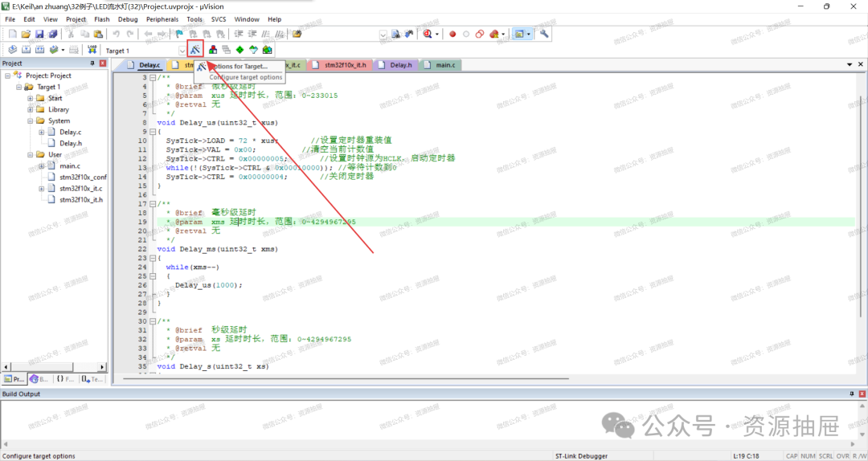Open the editor tab list dropdown arrow
This screenshot has height=461, width=868.
(x=850, y=65)
